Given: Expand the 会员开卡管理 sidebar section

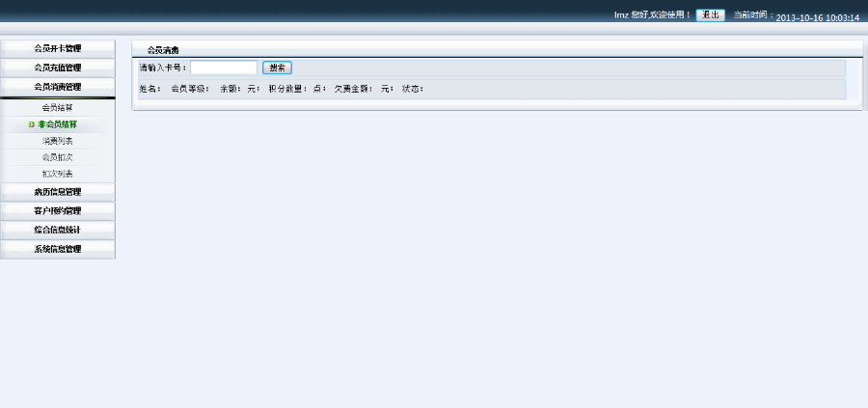Looking at the screenshot, I should click(x=58, y=49).
